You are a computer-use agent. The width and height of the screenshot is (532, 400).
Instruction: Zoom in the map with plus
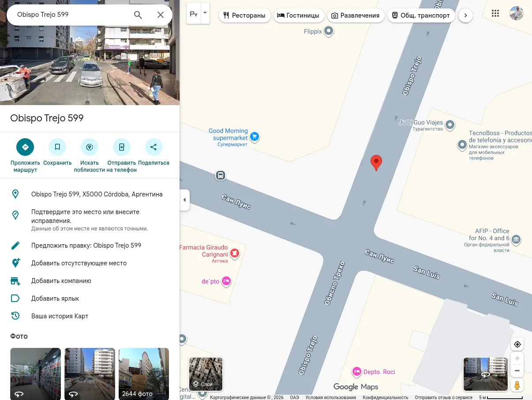click(517, 358)
